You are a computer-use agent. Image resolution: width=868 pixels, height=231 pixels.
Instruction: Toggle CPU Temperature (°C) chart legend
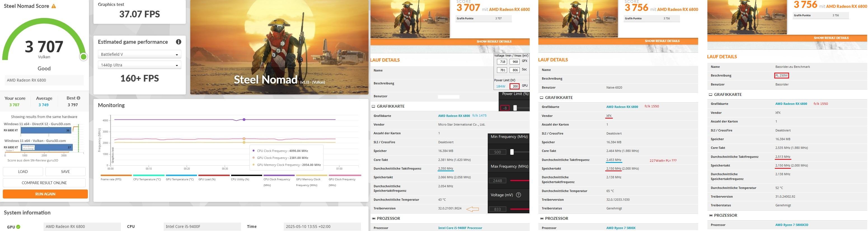coord(149,178)
